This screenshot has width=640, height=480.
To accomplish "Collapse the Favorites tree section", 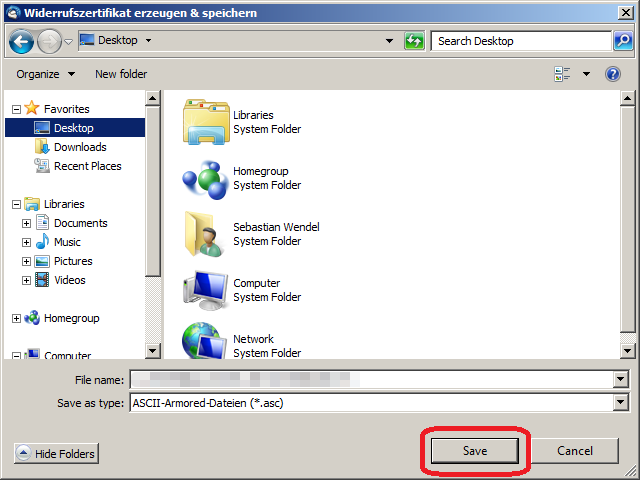I will click(16, 109).
